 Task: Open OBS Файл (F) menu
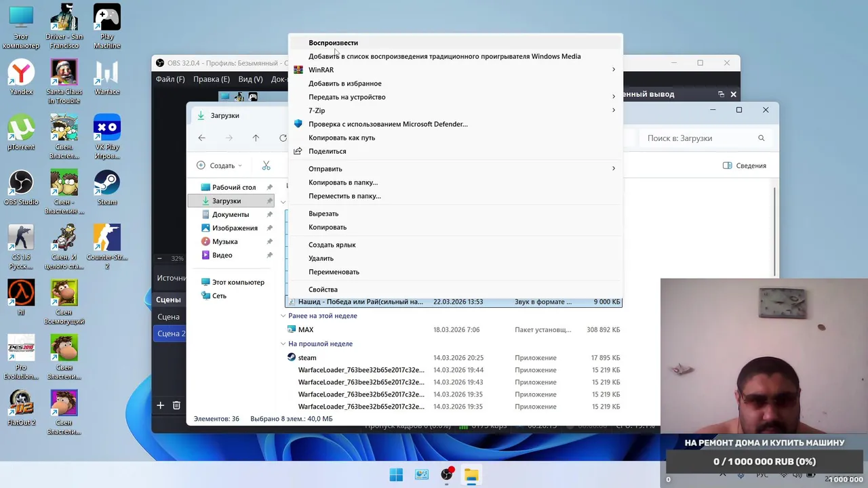pos(170,79)
